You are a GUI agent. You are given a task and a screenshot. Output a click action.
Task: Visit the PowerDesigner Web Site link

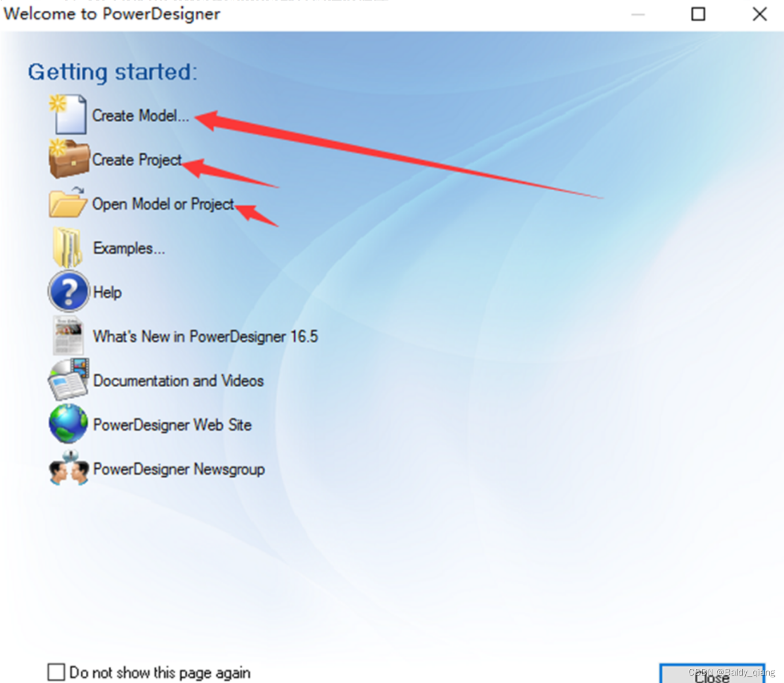173,425
